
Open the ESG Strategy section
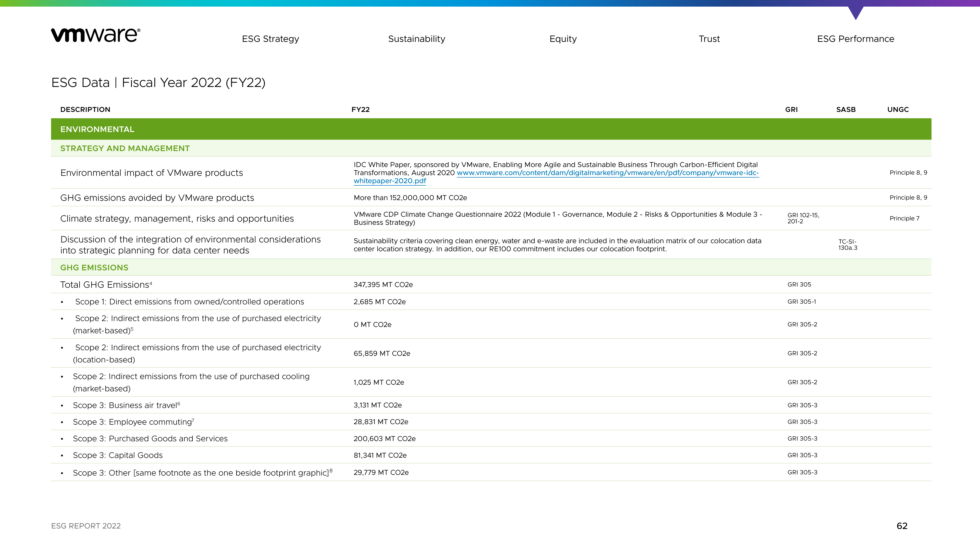click(270, 39)
